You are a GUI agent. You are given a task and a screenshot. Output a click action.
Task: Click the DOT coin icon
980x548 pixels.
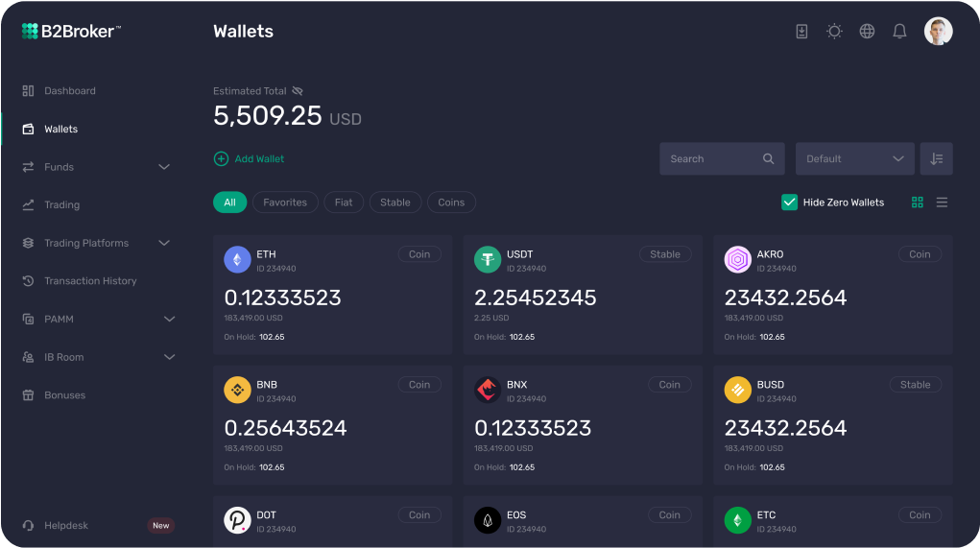pos(237,520)
